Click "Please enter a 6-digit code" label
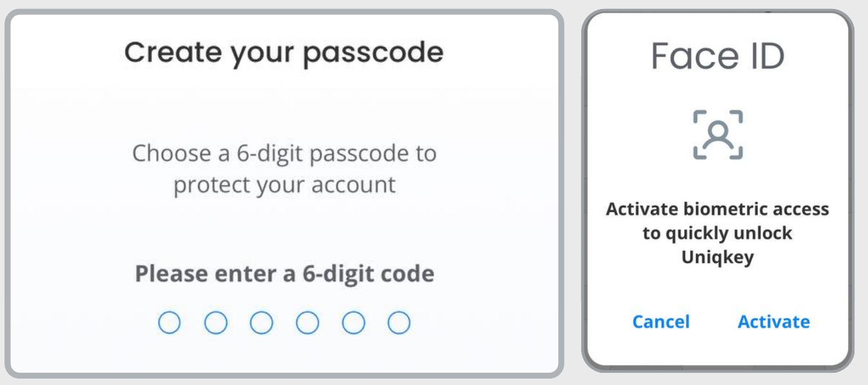The height and width of the screenshot is (385, 868). point(284,275)
